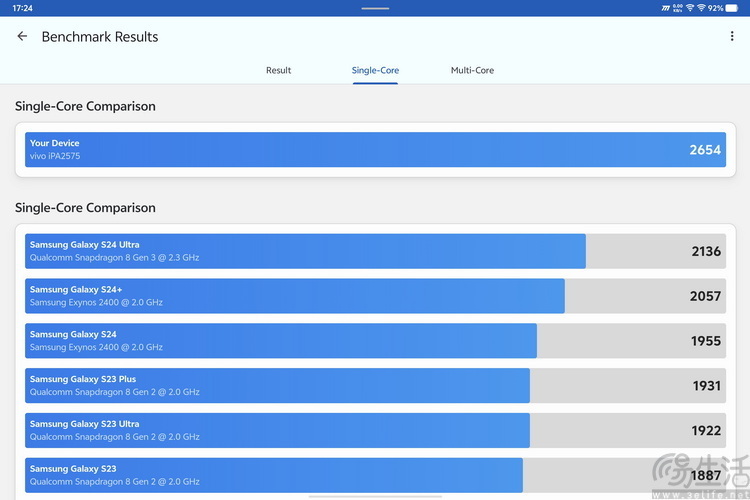Image resolution: width=750 pixels, height=500 pixels.
Task: Tap the 2654 score on Your Device
Action: [x=705, y=150]
